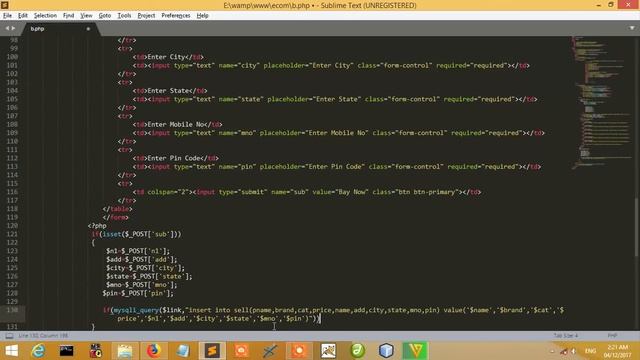Click the Sublime Text app icon in title bar
Screen dimensions: 640x360
[5, 5]
